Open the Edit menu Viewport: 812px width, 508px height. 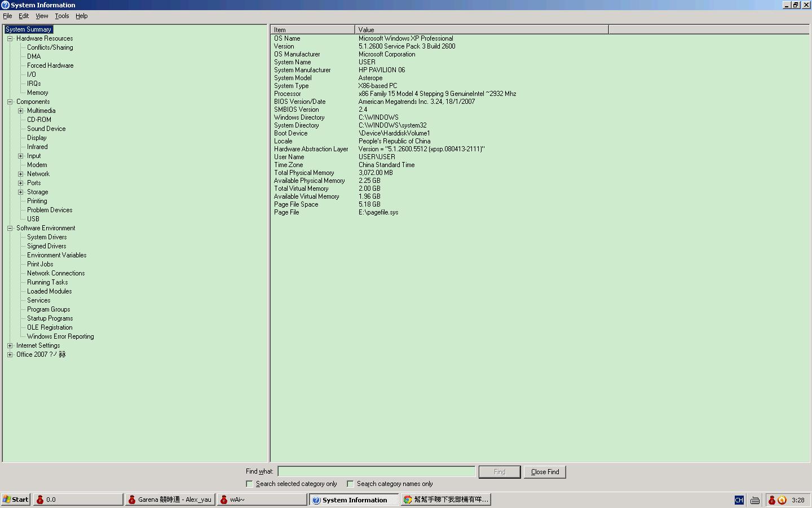[x=24, y=16]
